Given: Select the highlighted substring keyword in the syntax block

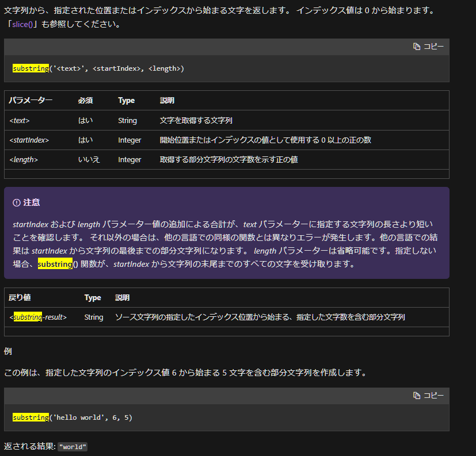Looking at the screenshot, I should [29, 68].
